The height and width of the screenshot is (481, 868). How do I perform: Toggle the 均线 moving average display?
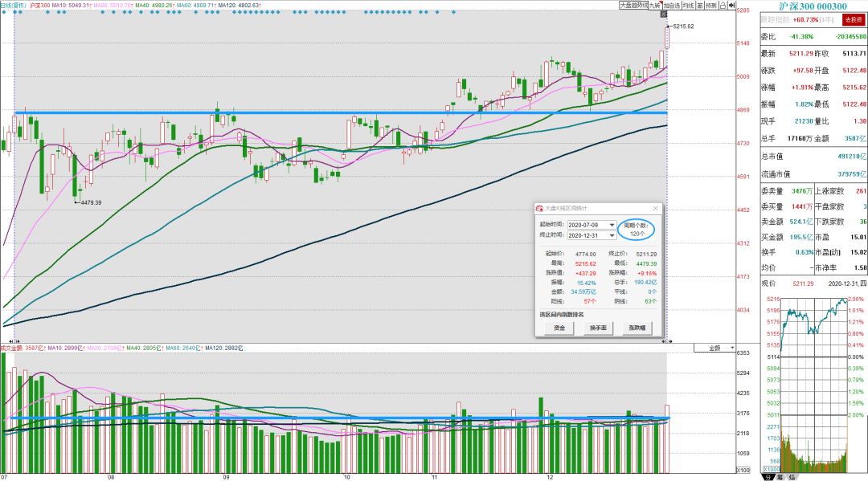pyautogui.click(x=688, y=6)
